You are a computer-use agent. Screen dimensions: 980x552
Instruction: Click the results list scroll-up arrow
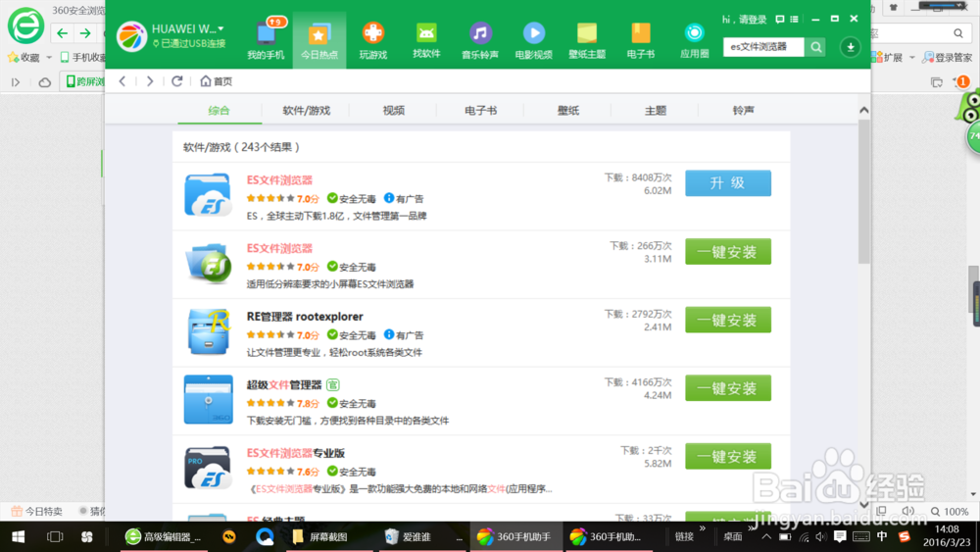[x=863, y=110]
